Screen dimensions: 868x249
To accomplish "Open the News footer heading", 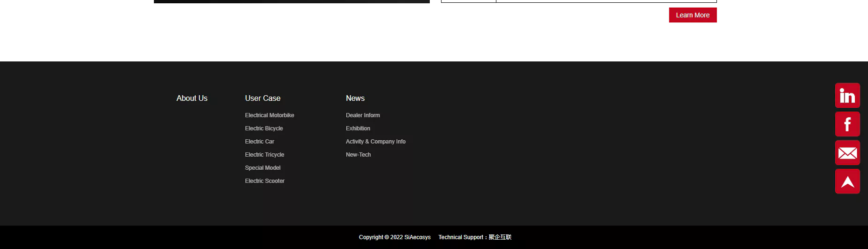I will (x=355, y=98).
